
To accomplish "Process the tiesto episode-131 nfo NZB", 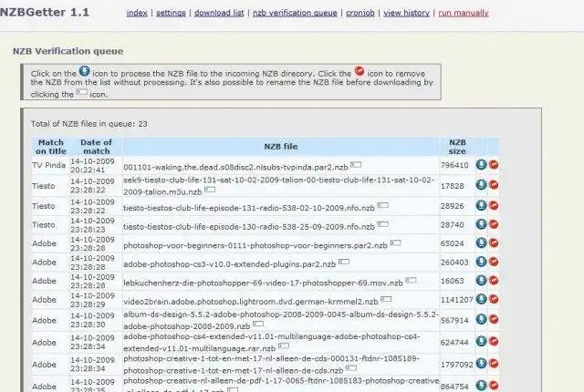I will [x=481, y=205].
